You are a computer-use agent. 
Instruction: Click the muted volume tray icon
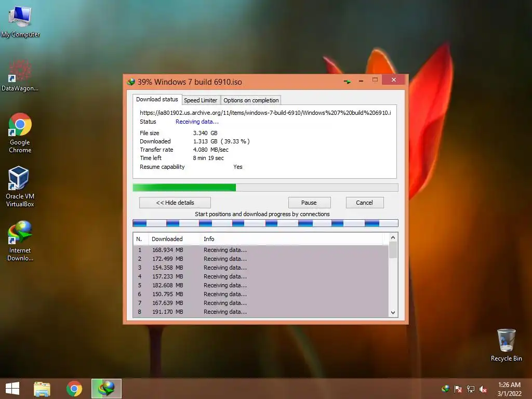(483, 389)
